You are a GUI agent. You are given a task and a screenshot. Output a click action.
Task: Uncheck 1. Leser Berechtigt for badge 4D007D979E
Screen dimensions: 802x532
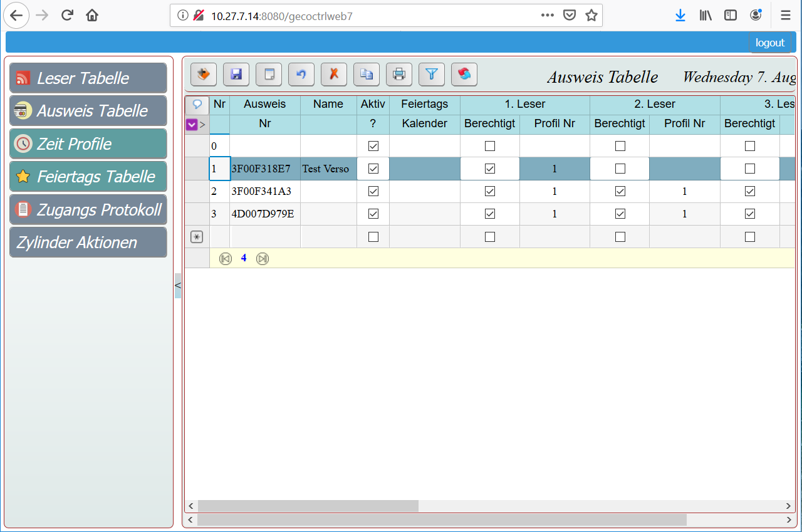[490, 214]
